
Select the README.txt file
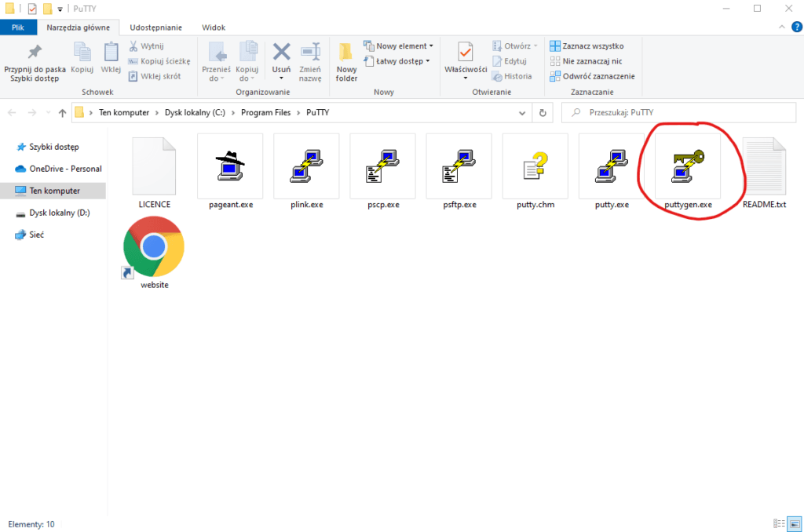[764, 172]
